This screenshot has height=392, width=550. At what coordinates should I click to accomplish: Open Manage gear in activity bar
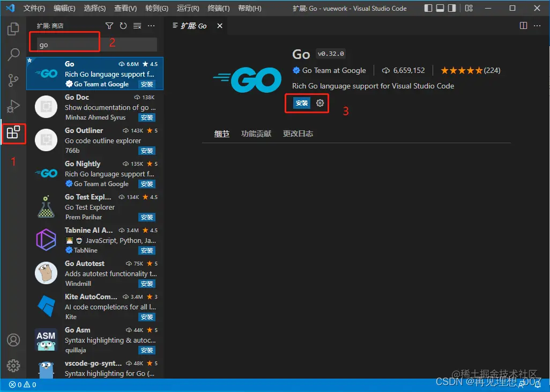pyautogui.click(x=13, y=366)
